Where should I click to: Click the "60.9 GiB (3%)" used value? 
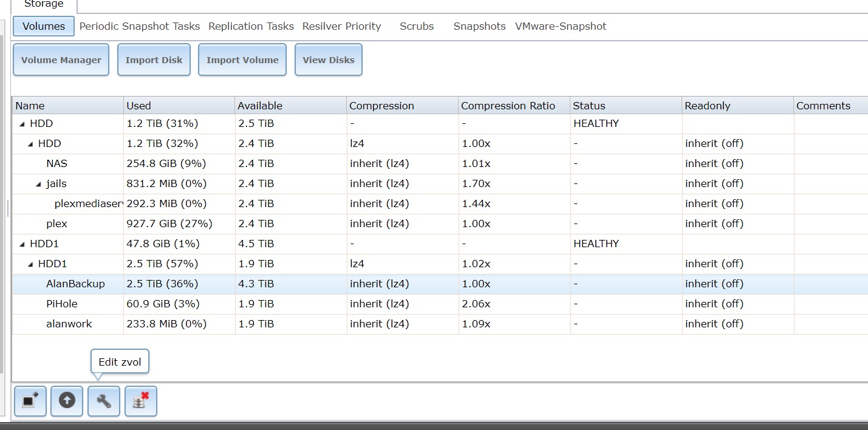163,304
